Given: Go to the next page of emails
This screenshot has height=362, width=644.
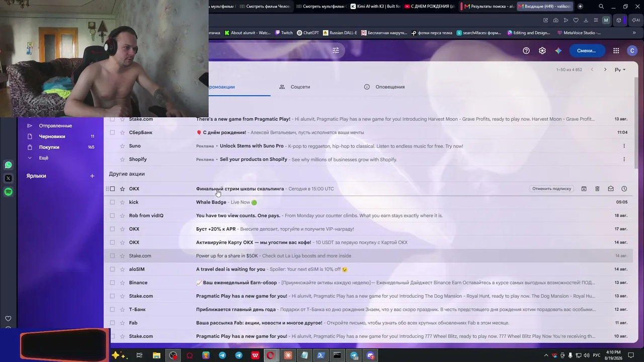Looking at the screenshot, I should (x=605, y=69).
